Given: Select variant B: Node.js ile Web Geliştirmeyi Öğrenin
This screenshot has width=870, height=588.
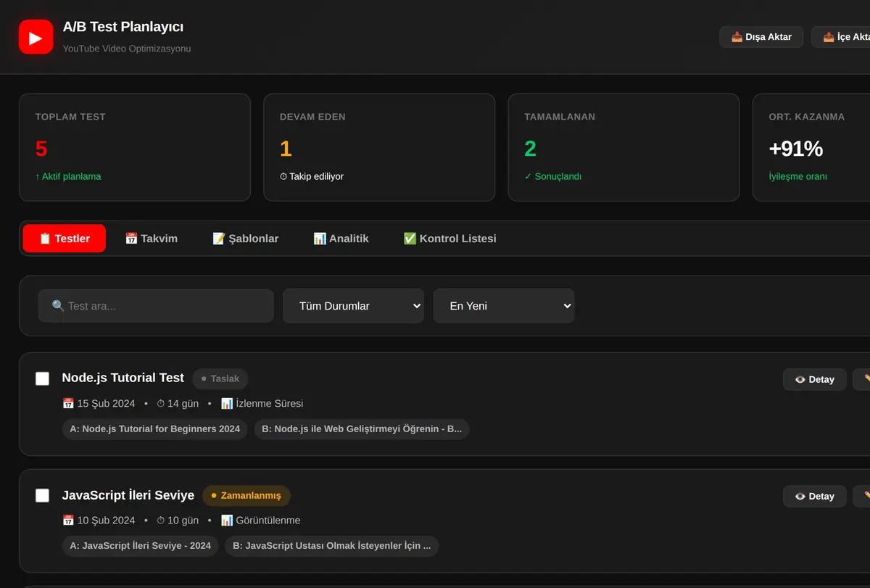Looking at the screenshot, I should 362,428.
